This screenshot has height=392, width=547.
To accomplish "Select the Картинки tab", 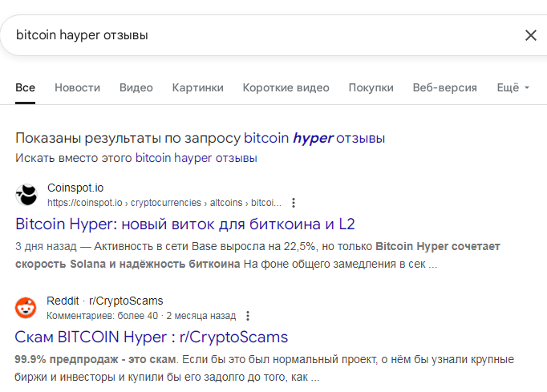I will click(x=197, y=87).
